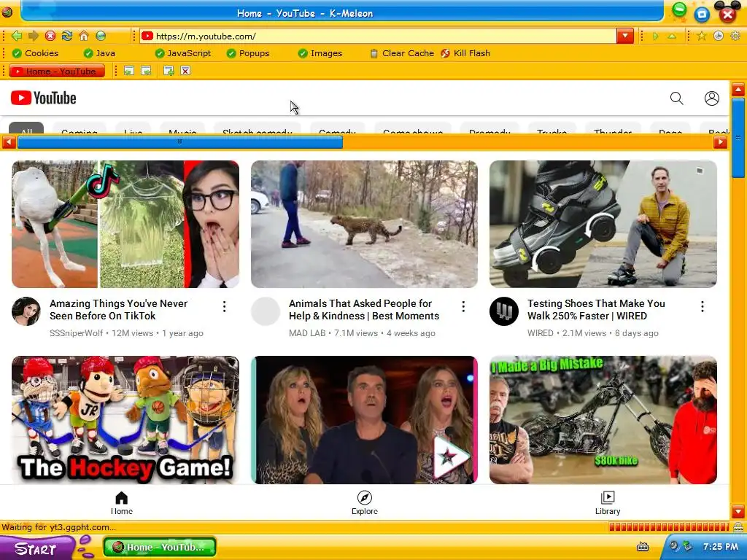Open options menu for the WIRED shoes video
This screenshot has height=560, width=747.
[x=703, y=307]
